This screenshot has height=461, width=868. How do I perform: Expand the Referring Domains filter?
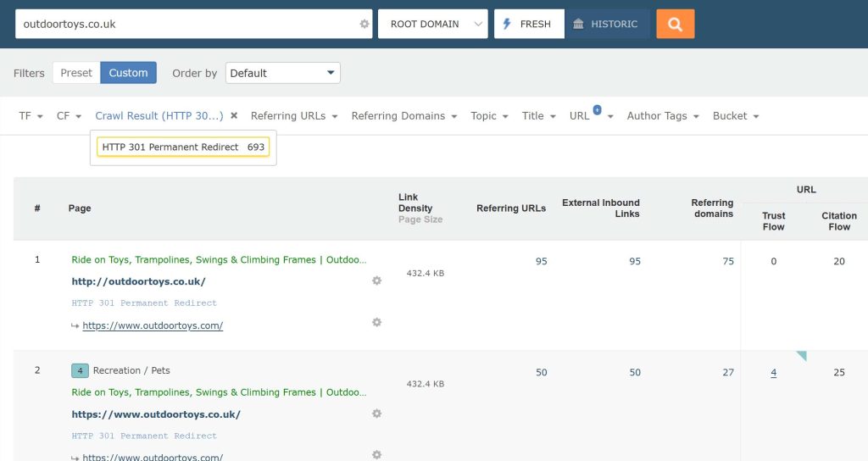click(404, 115)
